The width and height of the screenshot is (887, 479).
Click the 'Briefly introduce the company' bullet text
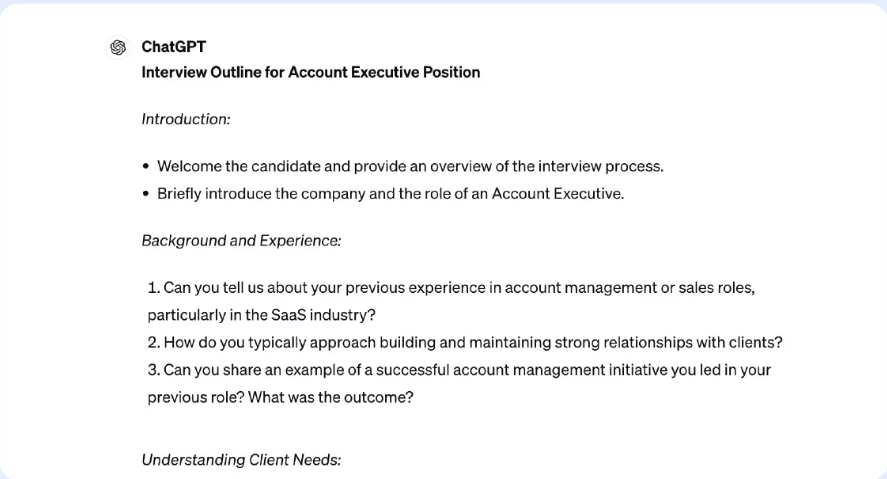pos(390,194)
